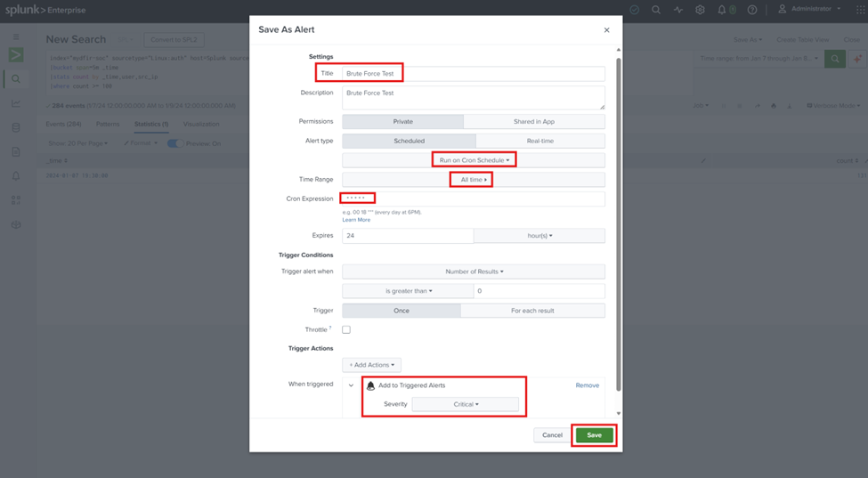This screenshot has width=868, height=478.
Task: Click the Cancel button
Action: [x=552, y=435]
